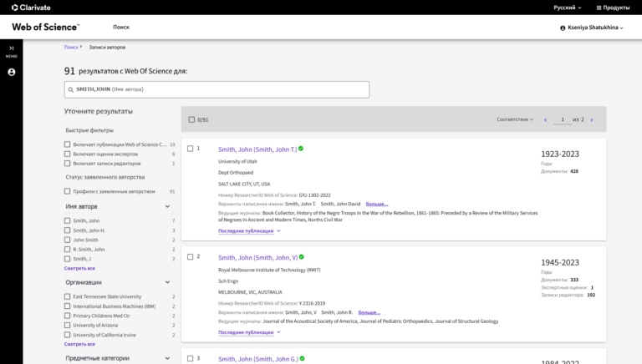Screen dimensions: 642x364
Task: Select result 3 checkbox
Action: (x=190, y=358)
